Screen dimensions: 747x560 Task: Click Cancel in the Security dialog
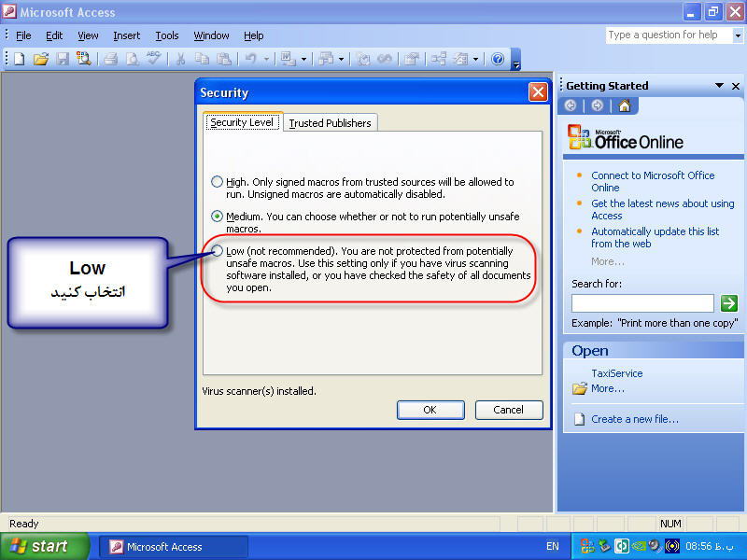point(508,410)
